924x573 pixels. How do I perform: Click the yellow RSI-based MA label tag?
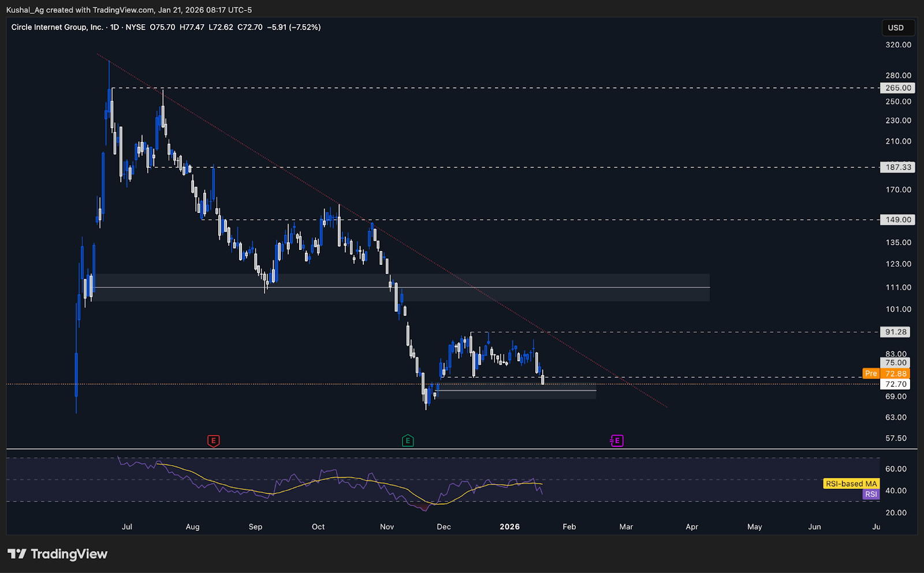(x=851, y=484)
